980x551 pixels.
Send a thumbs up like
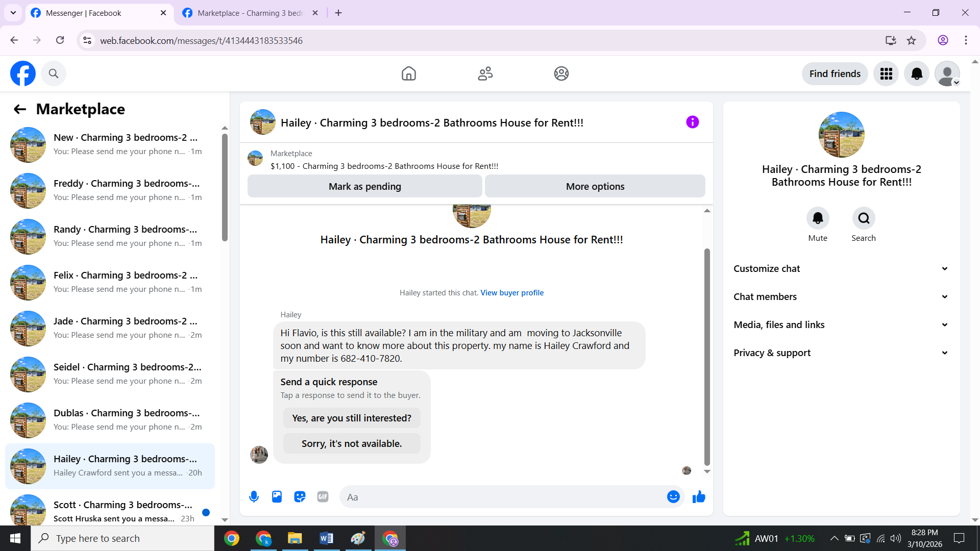pos(699,497)
